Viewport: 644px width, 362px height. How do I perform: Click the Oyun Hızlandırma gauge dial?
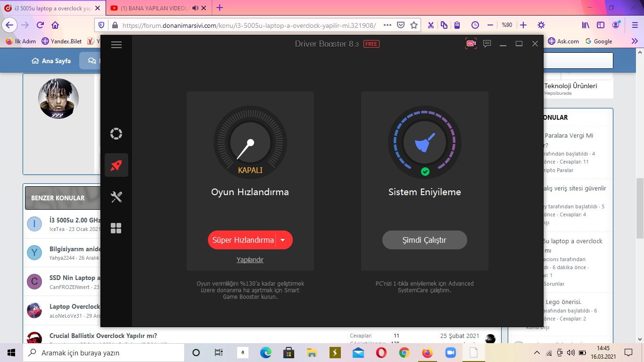click(250, 142)
